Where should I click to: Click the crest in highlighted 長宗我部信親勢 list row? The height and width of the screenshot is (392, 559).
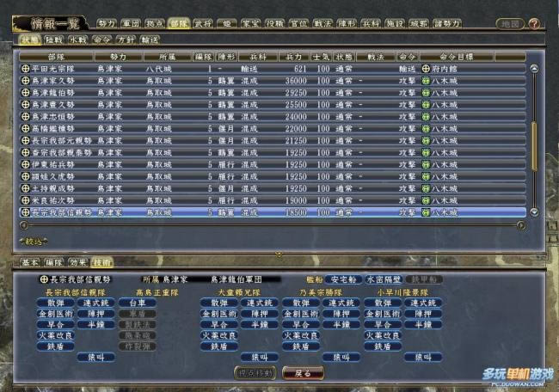click(25, 212)
